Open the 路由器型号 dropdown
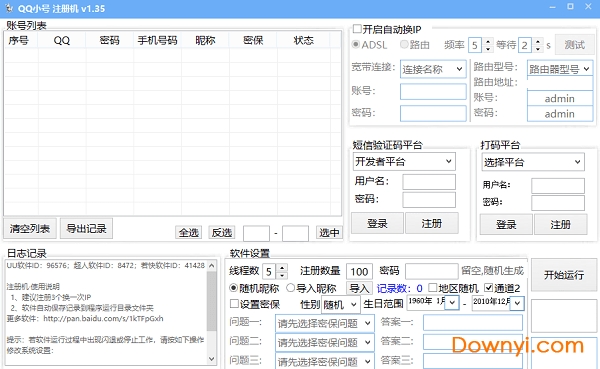The height and width of the screenshot is (369, 600). point(560,69)
